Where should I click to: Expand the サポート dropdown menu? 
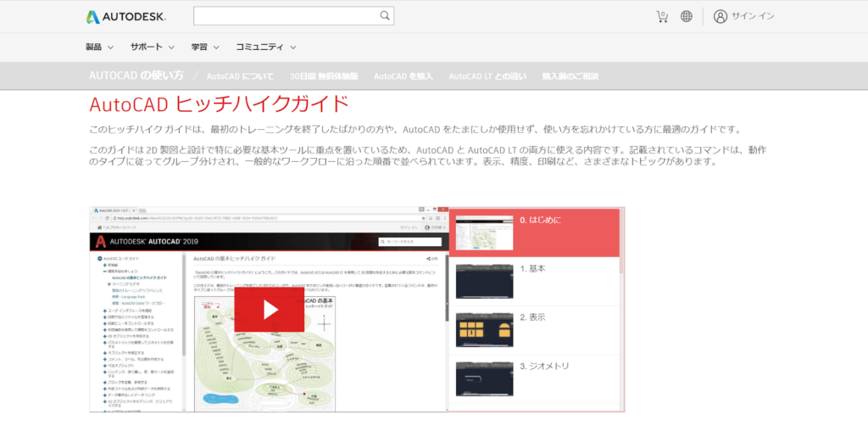pos(153,48)
